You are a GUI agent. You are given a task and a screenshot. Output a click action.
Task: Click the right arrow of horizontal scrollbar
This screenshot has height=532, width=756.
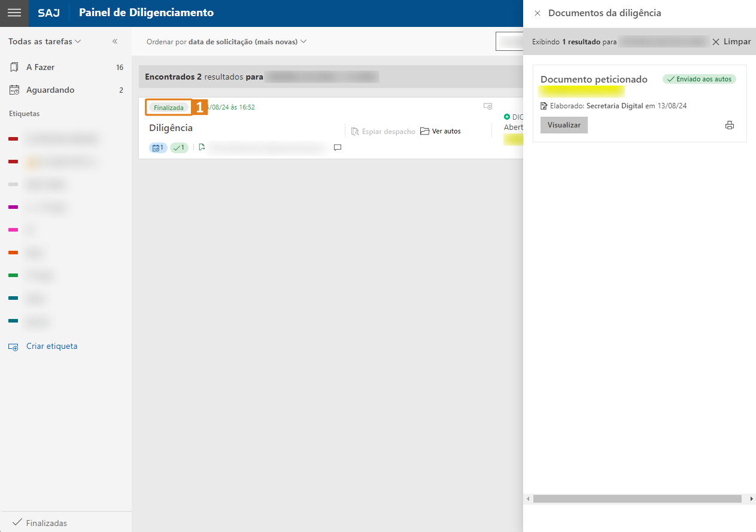(751, 498)
